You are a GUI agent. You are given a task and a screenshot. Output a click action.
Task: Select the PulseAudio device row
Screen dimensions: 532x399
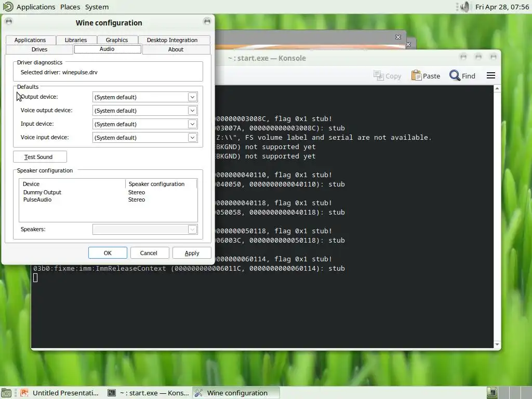tap(108, 200)
